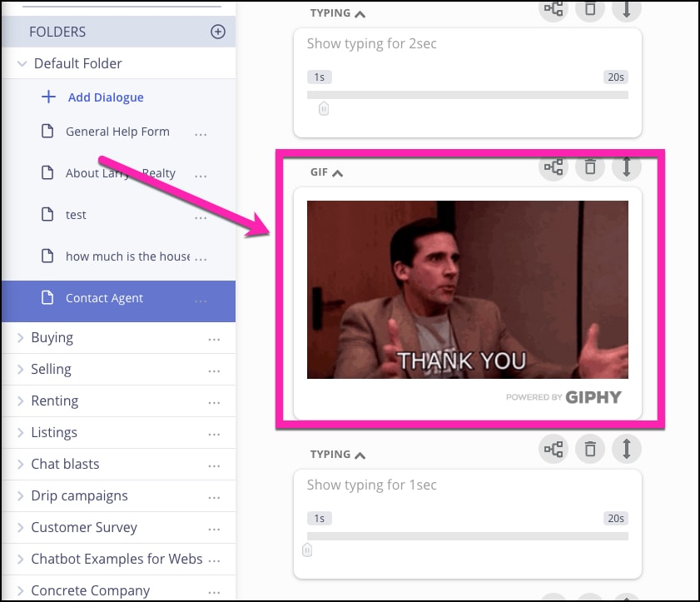Click the move arrows icon on the GIF block
The width and height of the screenshot is (700, 602).
(x=627, y=167)
